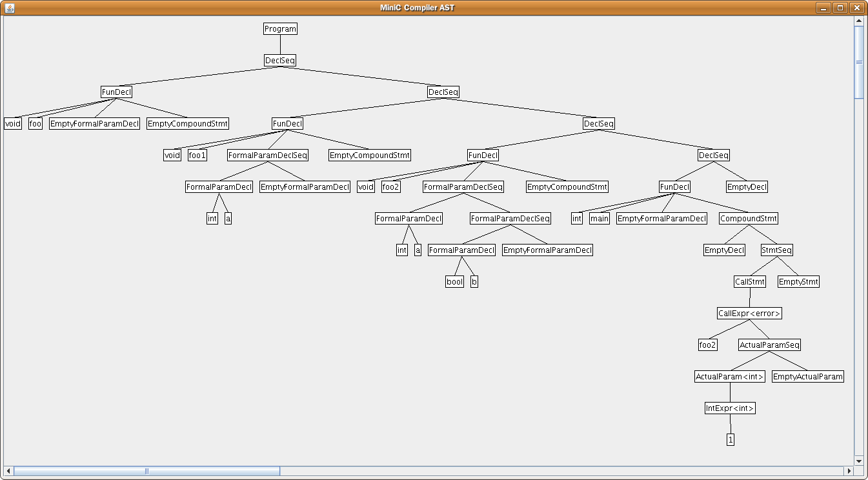Close the MiniC Compiler AST window
The image size is (868, 480).
tap(856, 8)
